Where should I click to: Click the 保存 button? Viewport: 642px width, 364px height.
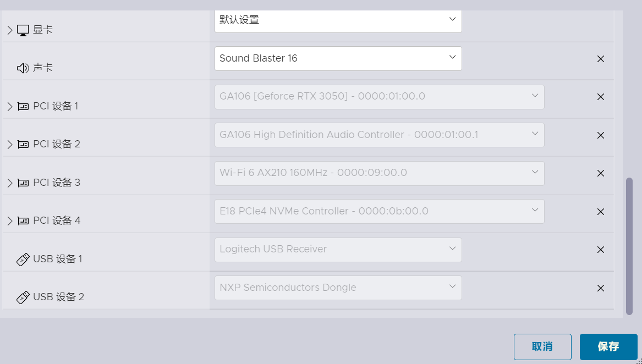(608, 347)
